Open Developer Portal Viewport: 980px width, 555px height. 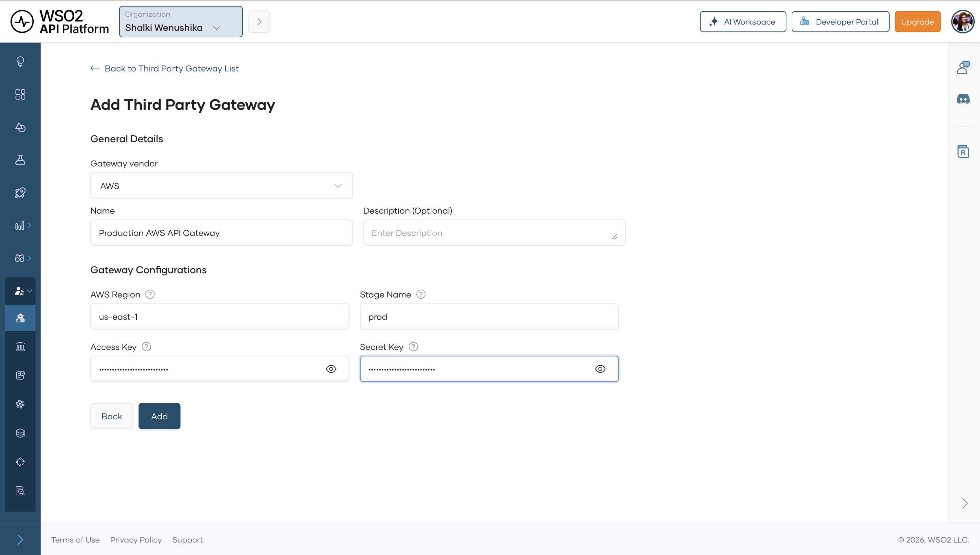click(x=840, y=22)
